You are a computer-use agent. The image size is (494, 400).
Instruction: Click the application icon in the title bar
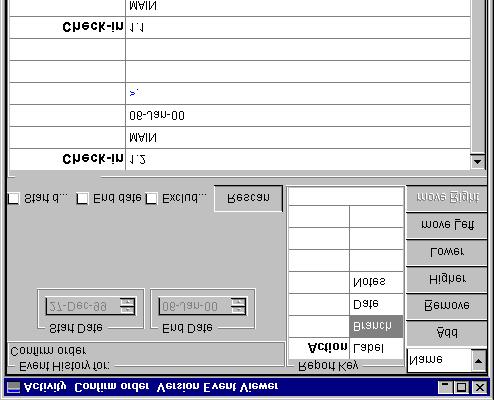coord(14,387)
